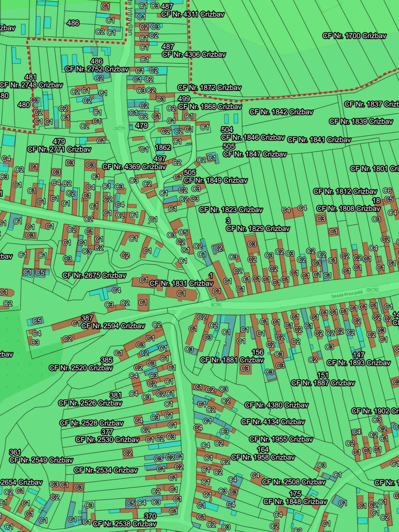
Task: Select the 'CF Nr. 1887 Crizbav' label
Action: coord(323,383)
